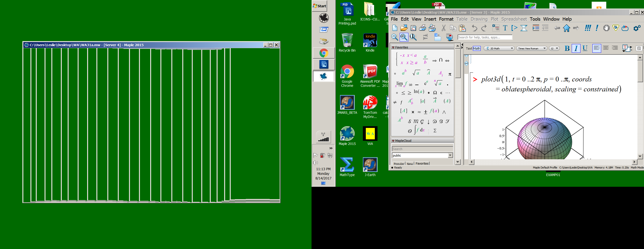Click the Windows Start button
This screenshot has width=644, height=249.
(320, 6)
